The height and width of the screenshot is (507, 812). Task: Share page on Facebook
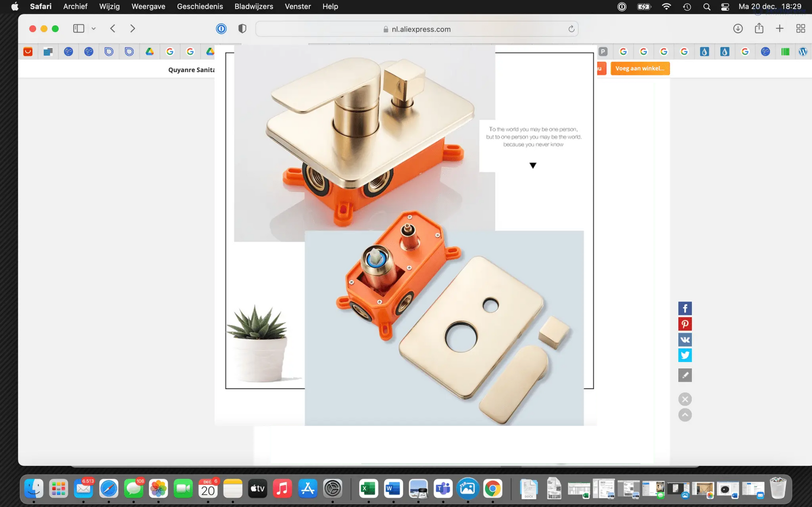tap(685, 308)
